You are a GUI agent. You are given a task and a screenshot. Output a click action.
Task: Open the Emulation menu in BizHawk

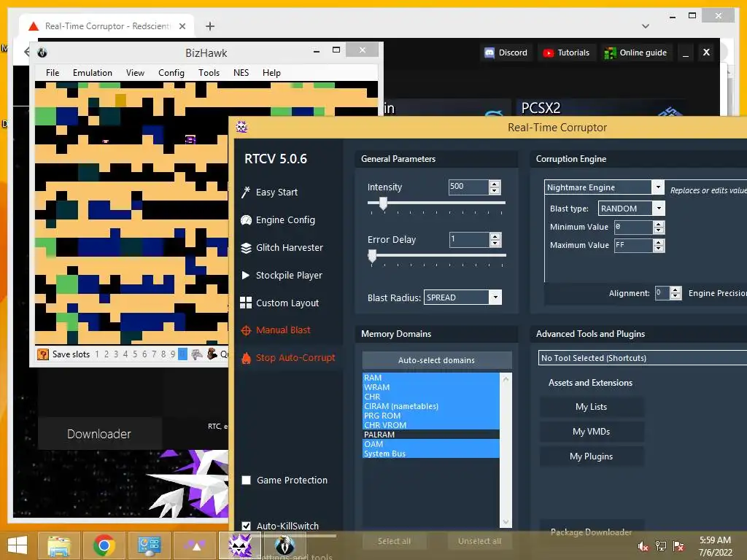click(93, 73)
